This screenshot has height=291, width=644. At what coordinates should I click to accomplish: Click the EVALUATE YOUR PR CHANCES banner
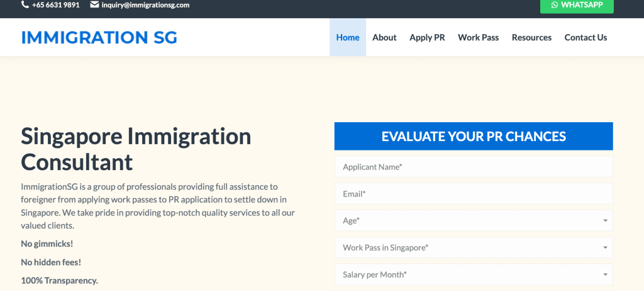point(474,136)
